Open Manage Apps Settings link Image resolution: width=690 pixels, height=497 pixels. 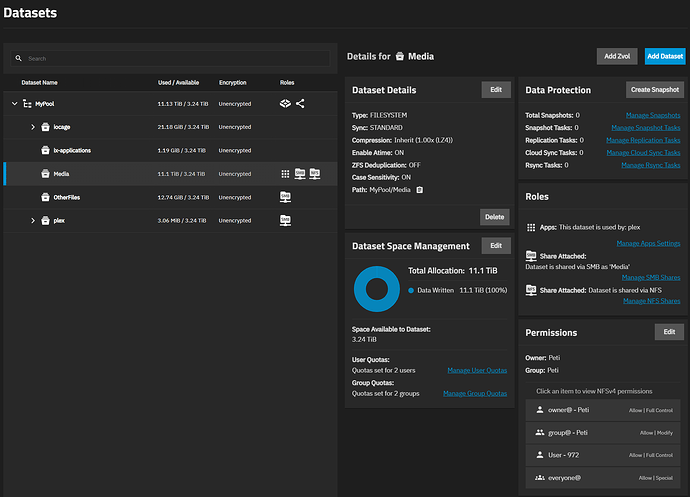[x=648, y=243]
